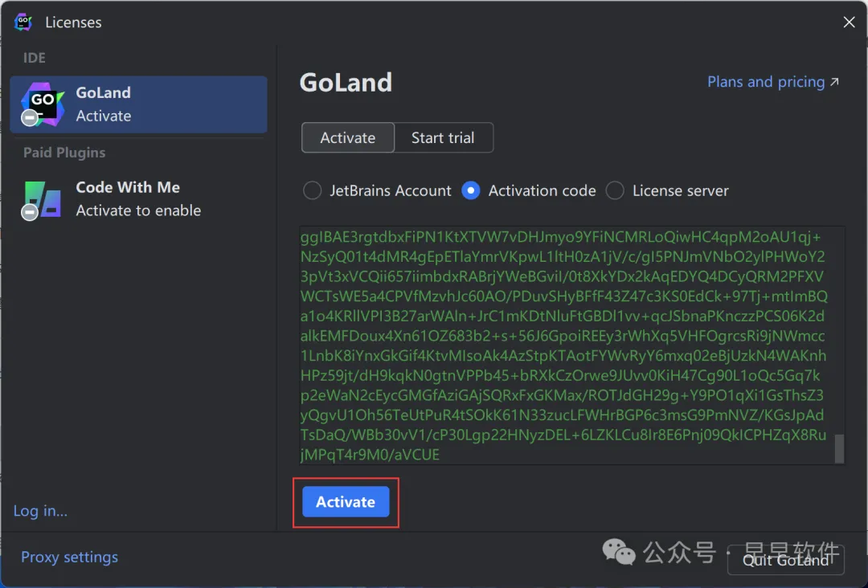The width and height of the screenshot is (868, 588).
Task: Select the JetBrains Account radio button
Action: (x=312, y=191)
